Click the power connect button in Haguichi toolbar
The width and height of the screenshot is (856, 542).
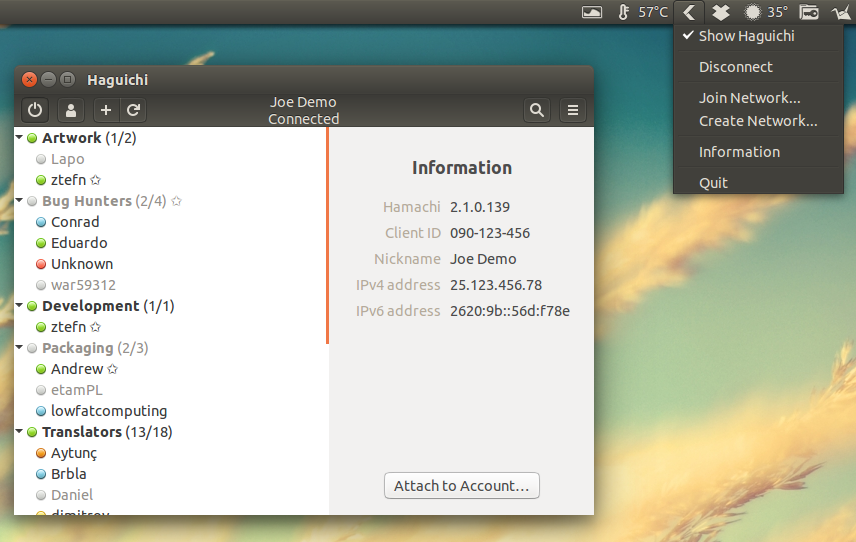pos(35,110)
